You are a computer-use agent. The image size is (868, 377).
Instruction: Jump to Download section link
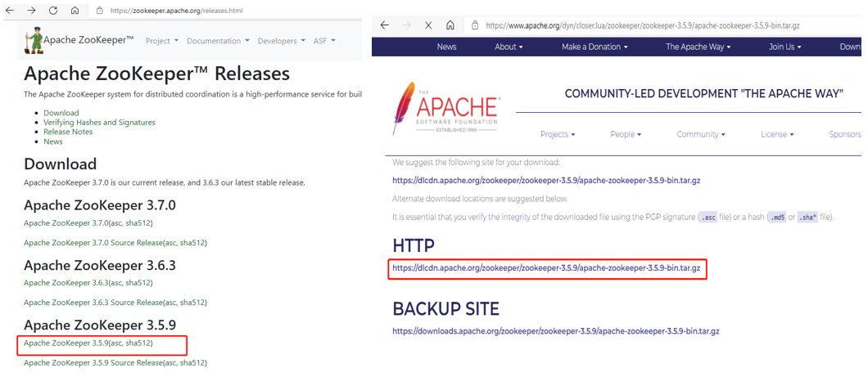pyautogui.click(x=61, y=113)
